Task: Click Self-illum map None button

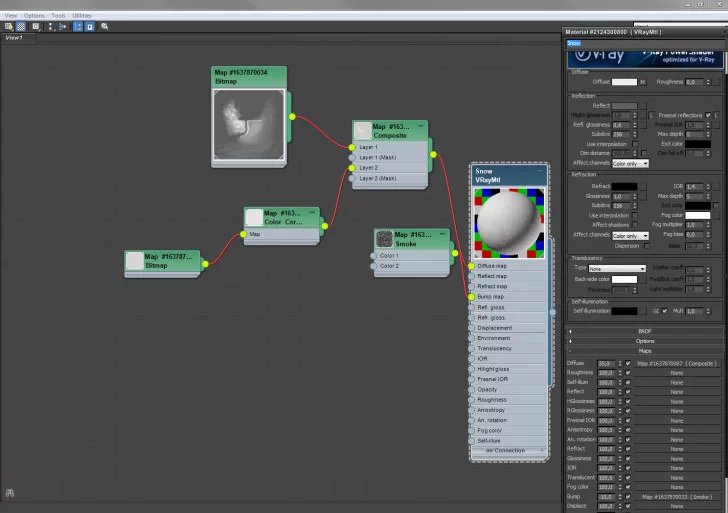Action: click(x=676, y=383)
